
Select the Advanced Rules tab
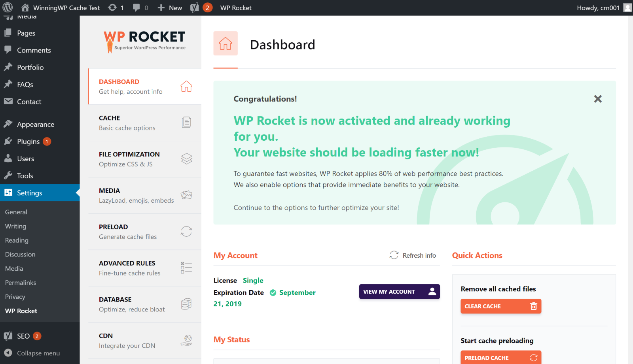click(145, 268)
